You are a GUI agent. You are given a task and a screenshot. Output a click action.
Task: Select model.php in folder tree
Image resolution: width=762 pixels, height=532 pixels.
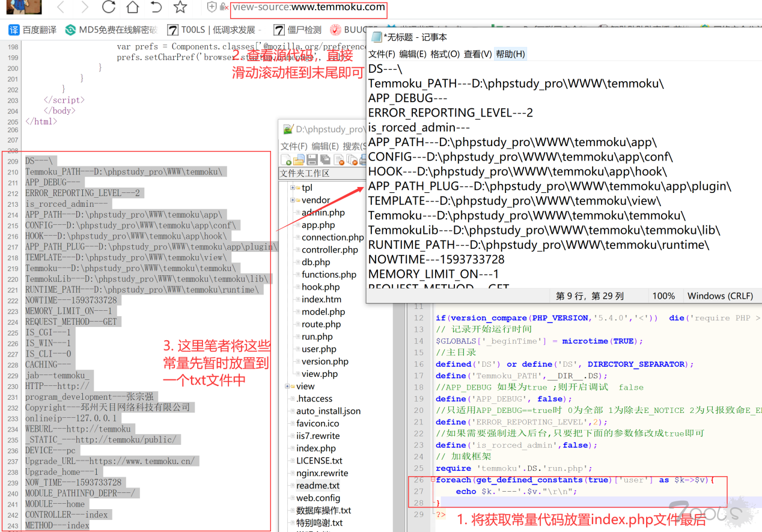[323, 311]
